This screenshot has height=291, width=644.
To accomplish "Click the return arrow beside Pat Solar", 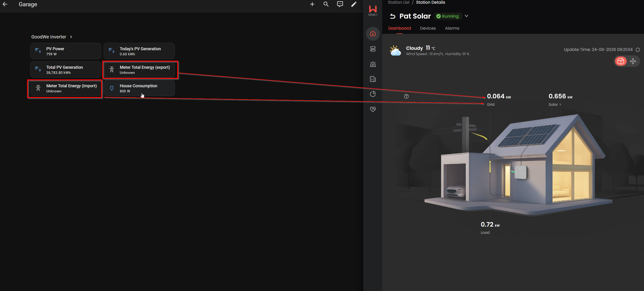I will point(393,16).
